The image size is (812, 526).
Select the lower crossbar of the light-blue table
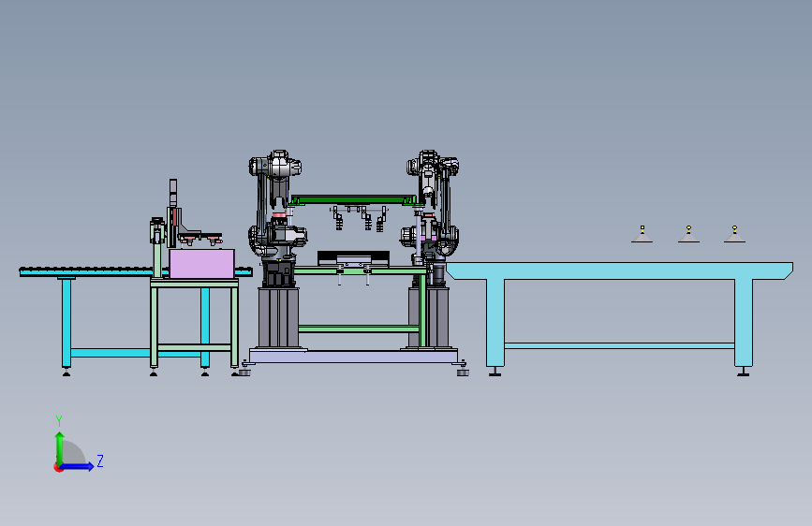pyautogui.click(x=619, y=345)
